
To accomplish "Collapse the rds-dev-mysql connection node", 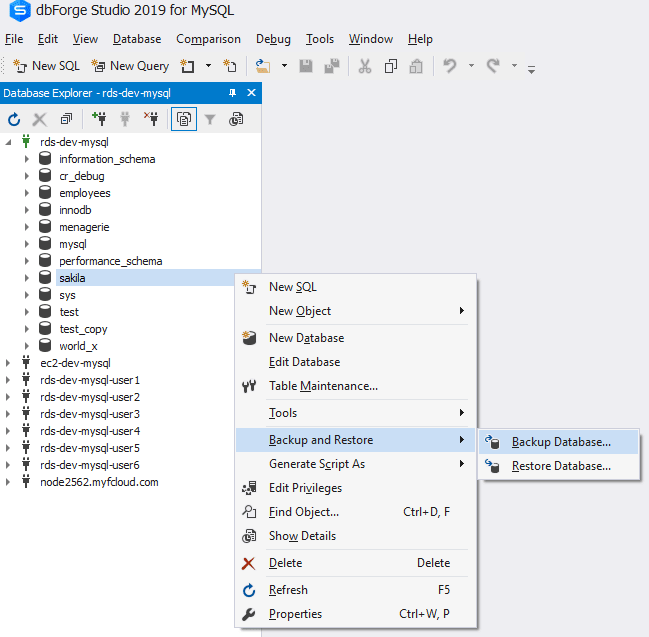I will [x=8, y=142].
